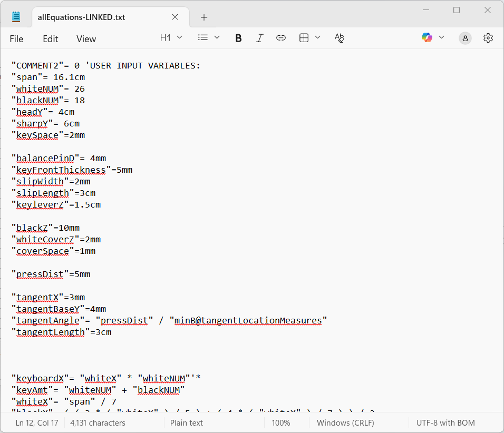Insert a link using the link icon
504x433 pixels.
click(x=281, y=38)
